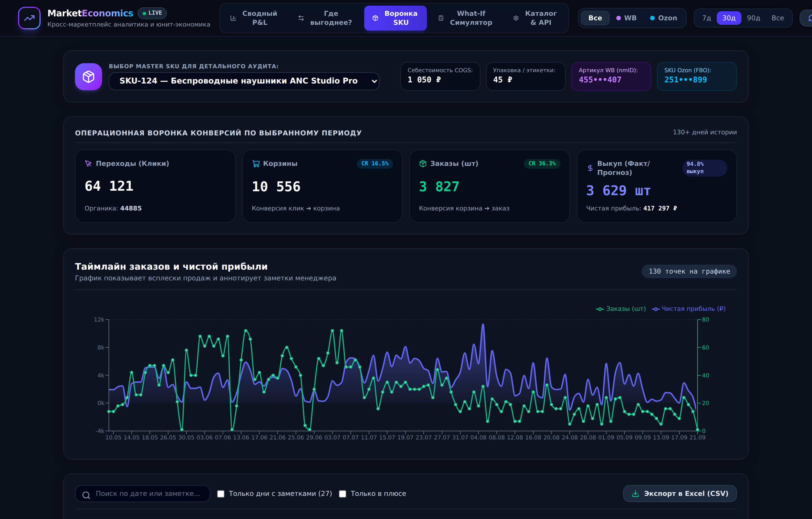Screen dimensions: 812x519
Task: Click the box icon beside Заказы (шт)
Action: [x=423, y=164]
